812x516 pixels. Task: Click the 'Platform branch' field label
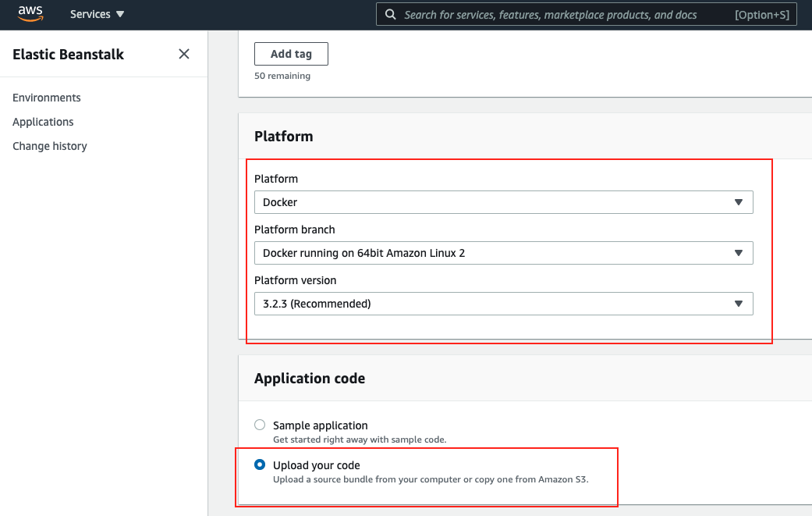pos(295,230)
